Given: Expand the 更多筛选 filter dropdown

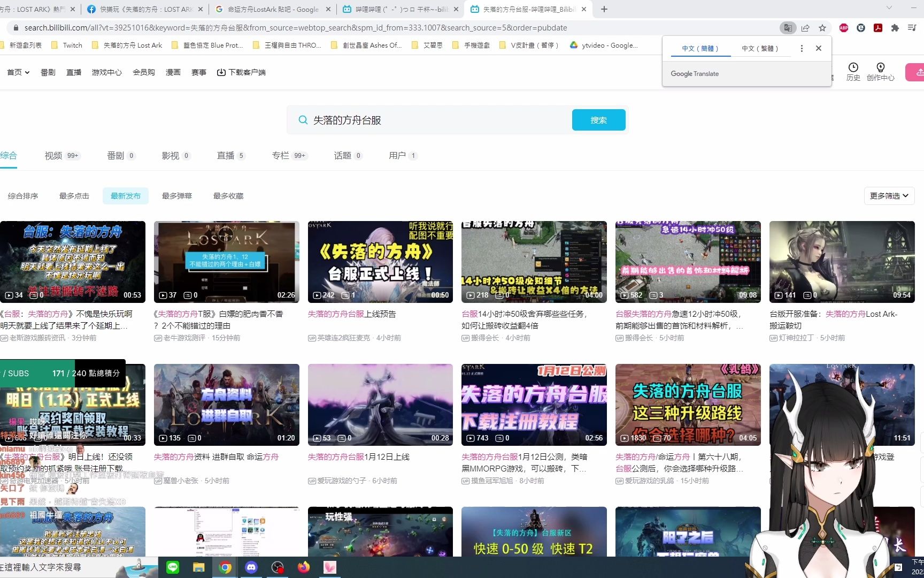Looking at the screenshot, I should click(889, 196).
